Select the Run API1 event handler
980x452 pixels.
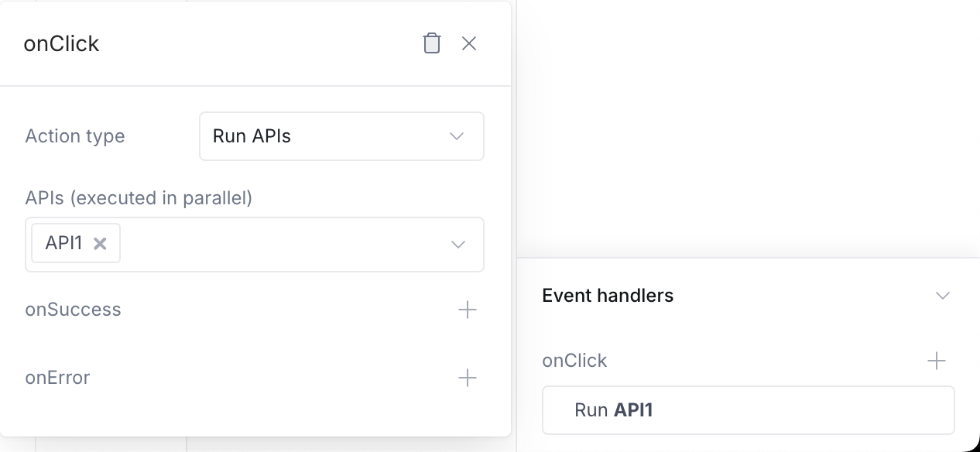(x=749, y=409)
